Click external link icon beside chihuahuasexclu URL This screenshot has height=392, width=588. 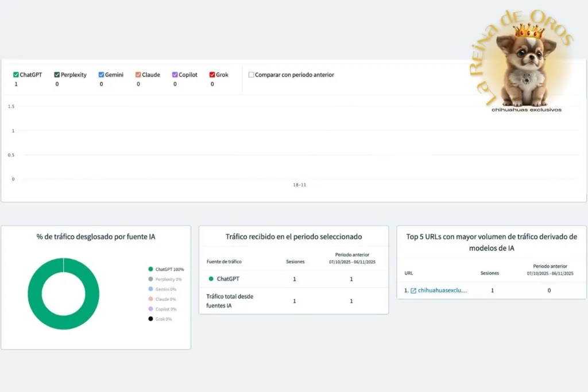[x=413, y=290]
